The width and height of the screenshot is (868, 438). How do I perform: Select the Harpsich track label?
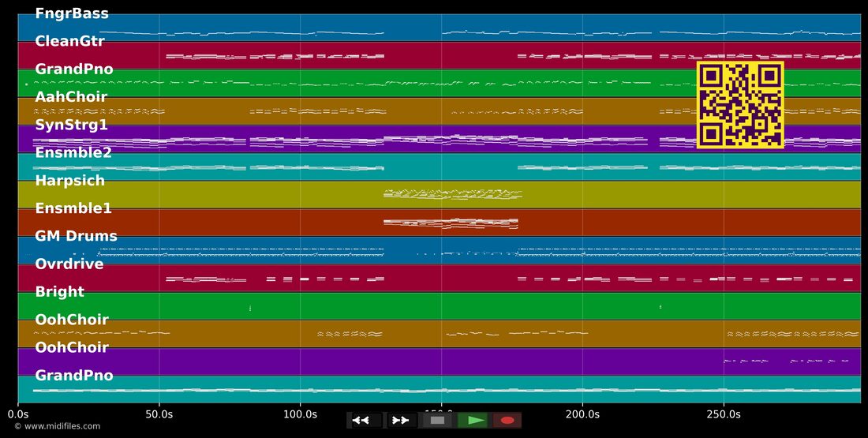coord(69,181)
